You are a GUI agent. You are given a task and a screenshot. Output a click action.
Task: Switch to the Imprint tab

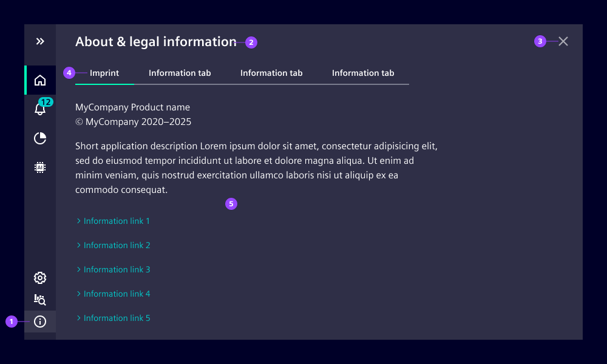point(104,73)
